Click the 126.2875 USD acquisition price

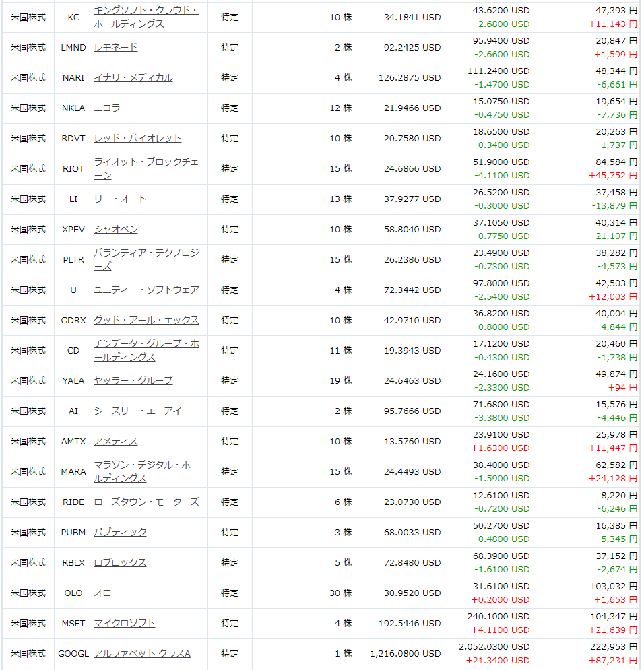pyautogui.click(x=410, y=78)
